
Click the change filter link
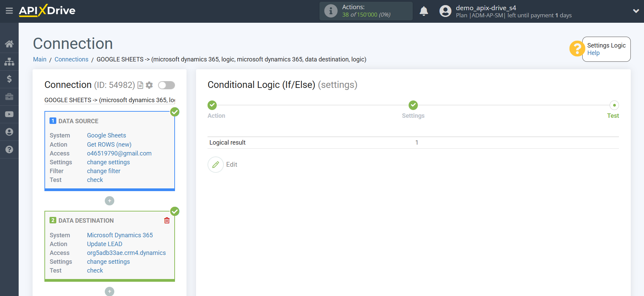coord(104,171)
